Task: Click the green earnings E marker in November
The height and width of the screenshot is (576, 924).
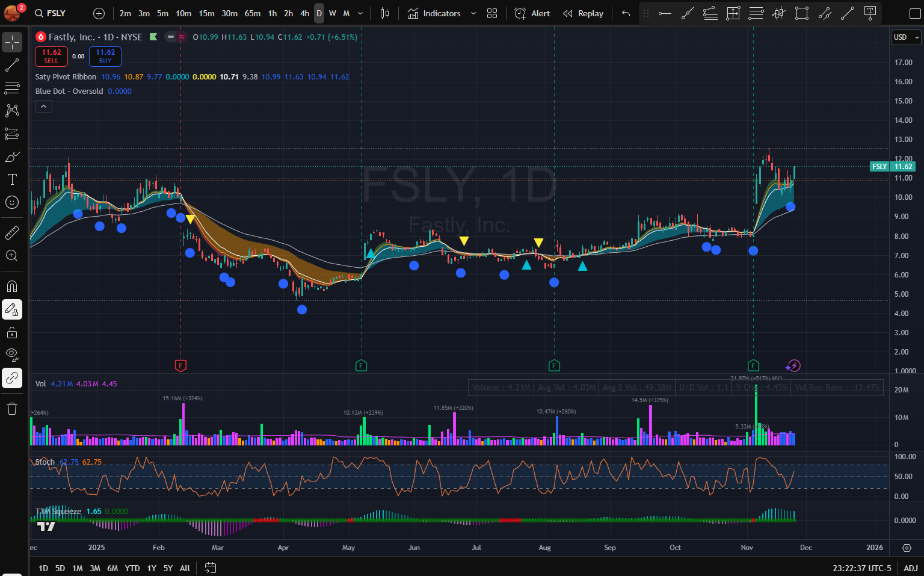Action: pos(753,365)
